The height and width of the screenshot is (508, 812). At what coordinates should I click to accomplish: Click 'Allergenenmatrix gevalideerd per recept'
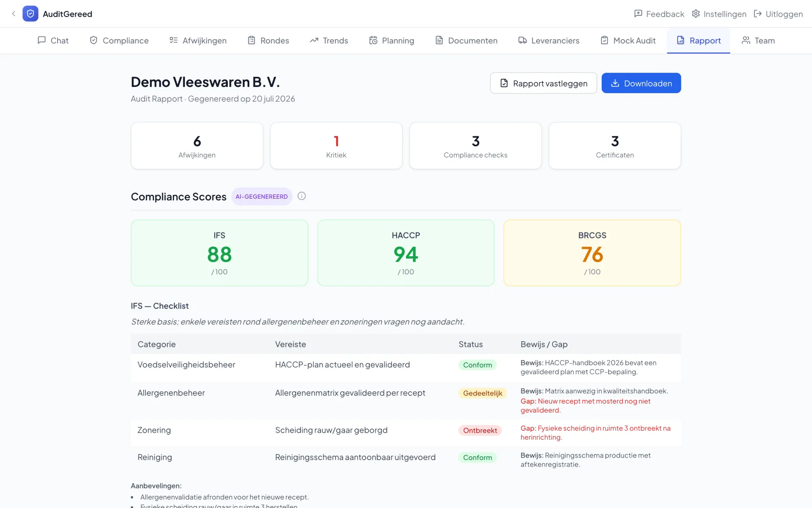[x=350, y=393]
